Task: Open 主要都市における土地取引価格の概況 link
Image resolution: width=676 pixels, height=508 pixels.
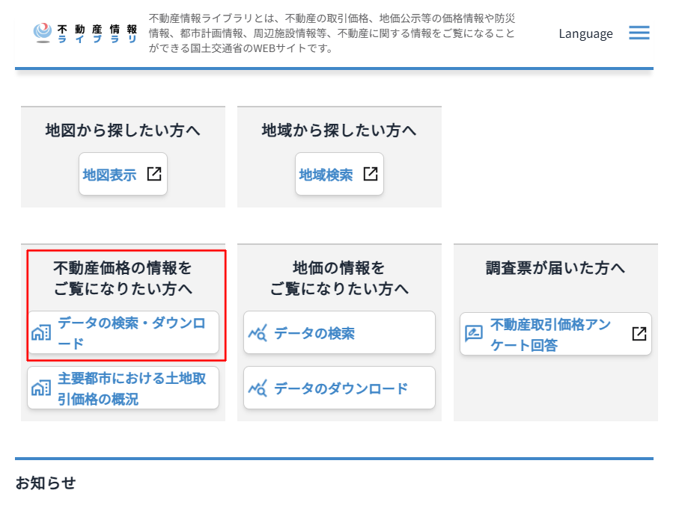Action: tap(132, 388)
